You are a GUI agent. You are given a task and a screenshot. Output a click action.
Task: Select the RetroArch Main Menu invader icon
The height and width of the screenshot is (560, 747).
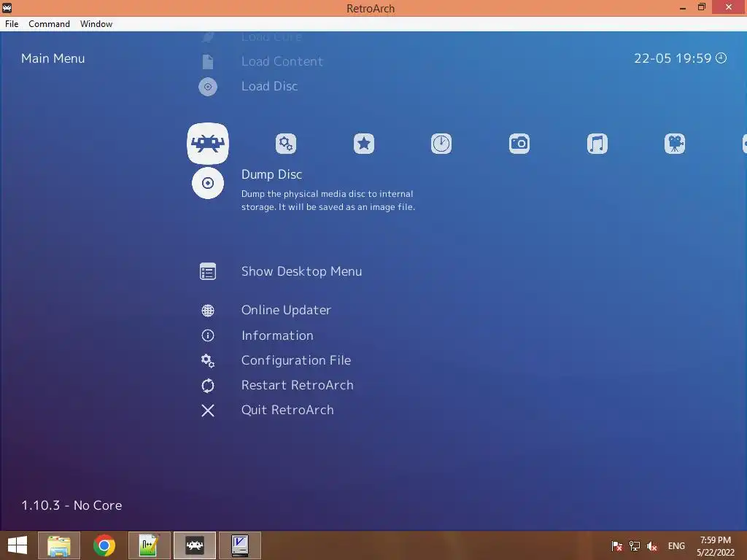pyautogui.click(x=208, y=144)
